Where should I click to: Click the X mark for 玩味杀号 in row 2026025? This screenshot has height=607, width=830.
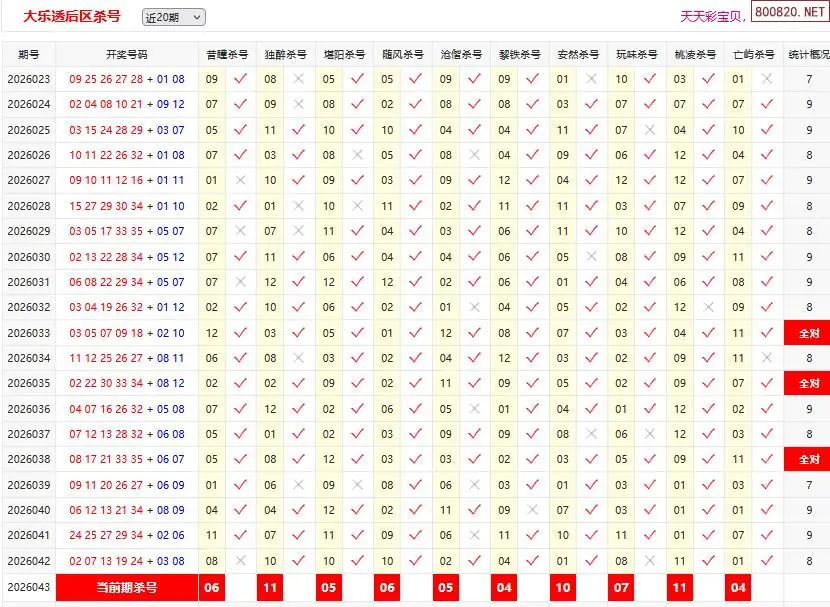click(x=650, y=130)
